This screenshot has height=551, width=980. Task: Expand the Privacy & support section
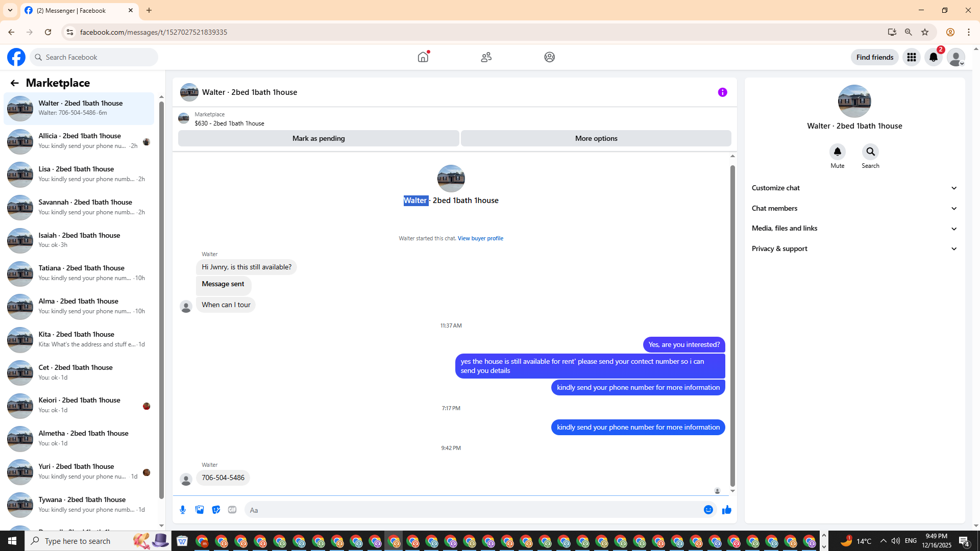click(x=854, y=249)
